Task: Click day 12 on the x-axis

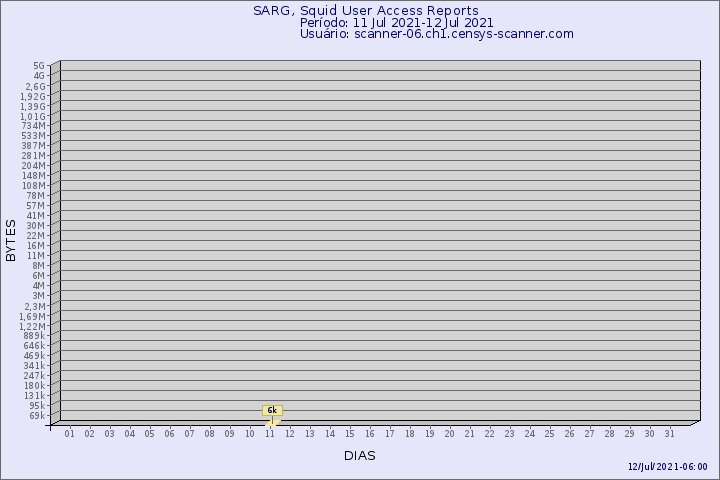Action: click(x=289, y=434)
